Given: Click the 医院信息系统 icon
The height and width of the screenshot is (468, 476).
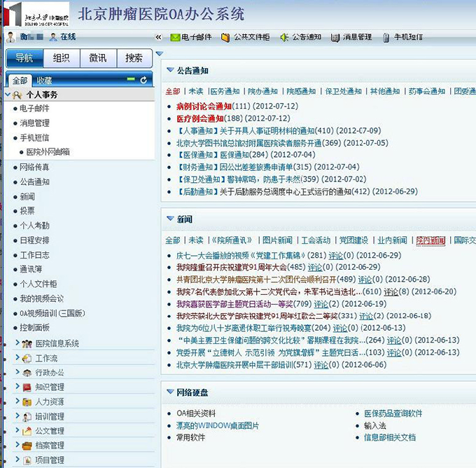Looking at the screenshot, I should click(x=27, y=344).
